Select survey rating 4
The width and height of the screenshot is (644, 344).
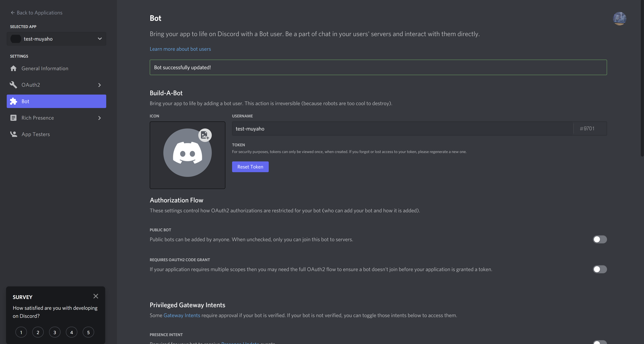pos(71,332)
